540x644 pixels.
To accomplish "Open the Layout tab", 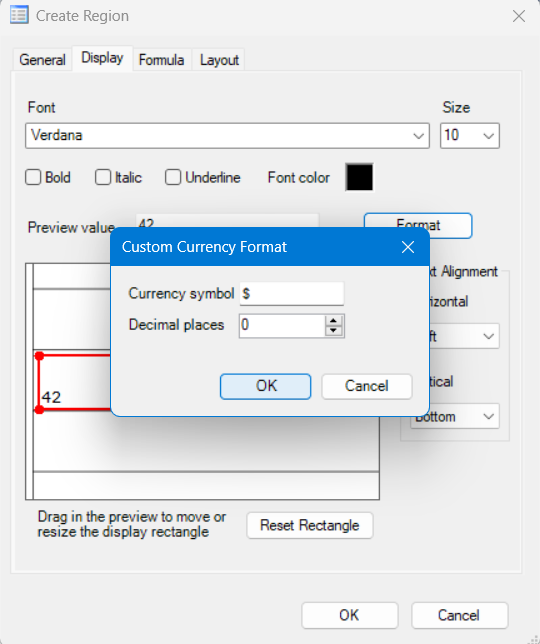I will [x=219, y=60].
